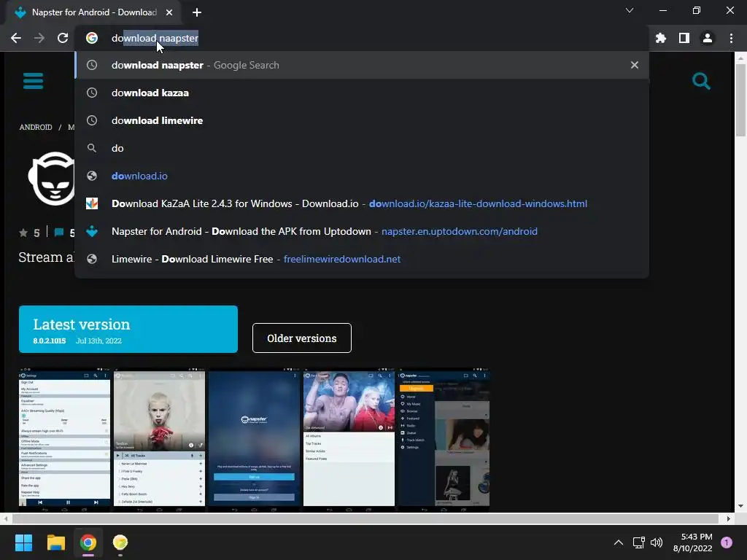Open a new browser tab
This screenshot has height=560, width=747.
click(197, 12)
